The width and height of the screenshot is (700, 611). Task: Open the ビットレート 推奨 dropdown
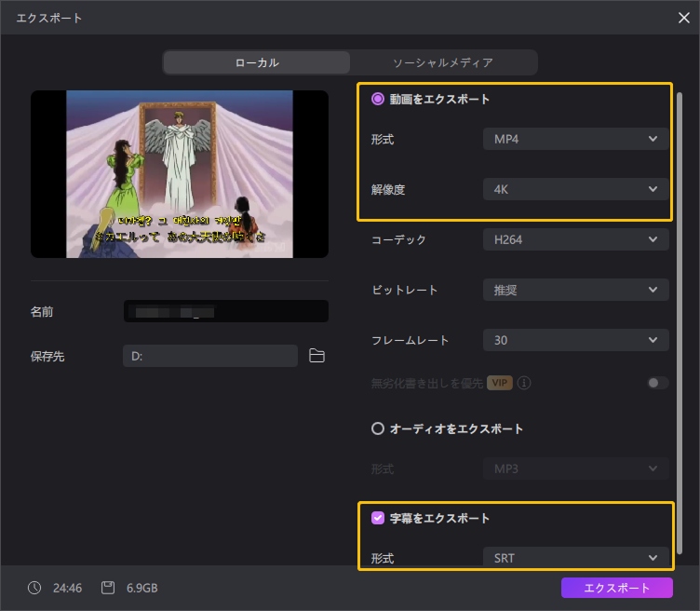(x=575, y=290)
